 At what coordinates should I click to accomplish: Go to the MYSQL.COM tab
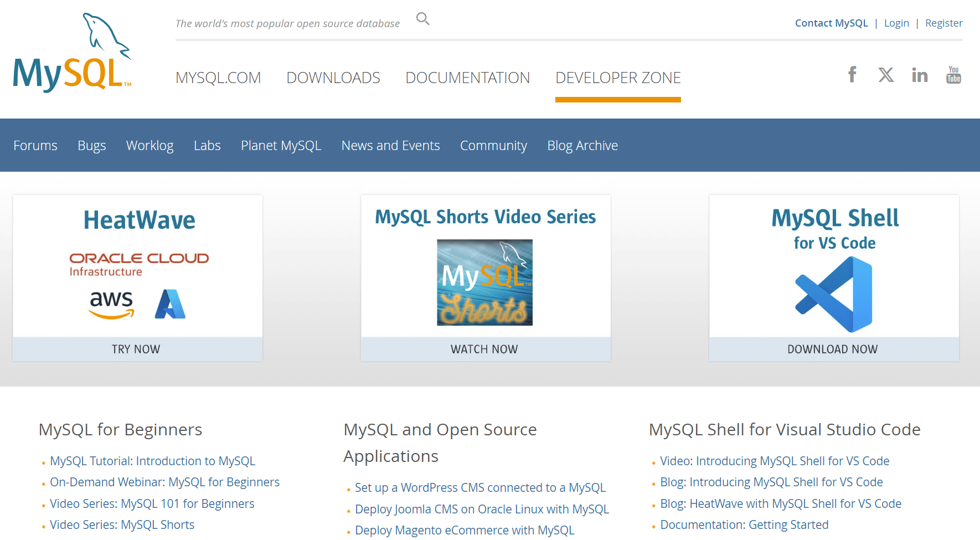coord(218,78)
